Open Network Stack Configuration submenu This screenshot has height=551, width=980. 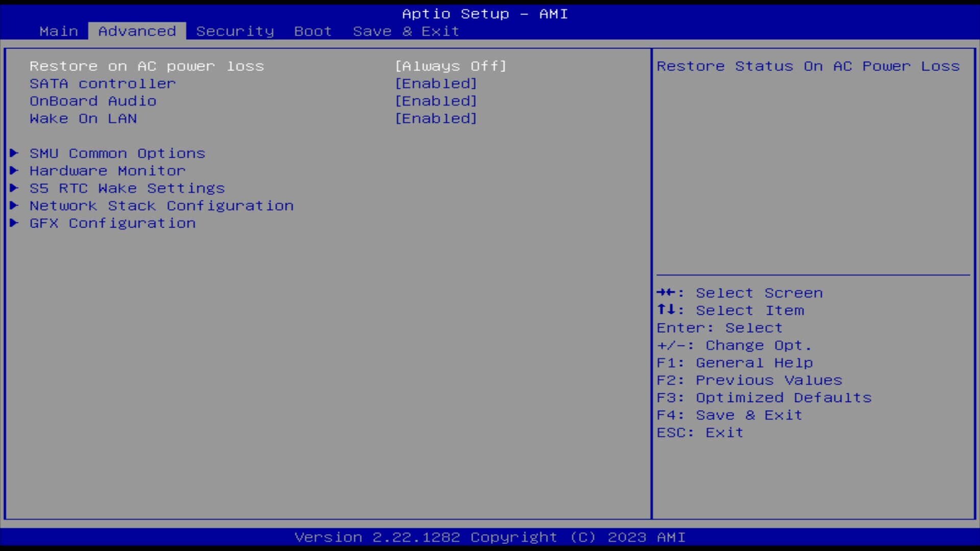(x=161, y=206)
